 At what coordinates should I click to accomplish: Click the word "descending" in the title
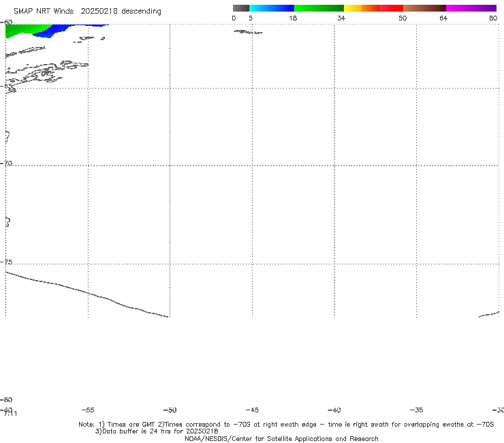click(142, 12)
